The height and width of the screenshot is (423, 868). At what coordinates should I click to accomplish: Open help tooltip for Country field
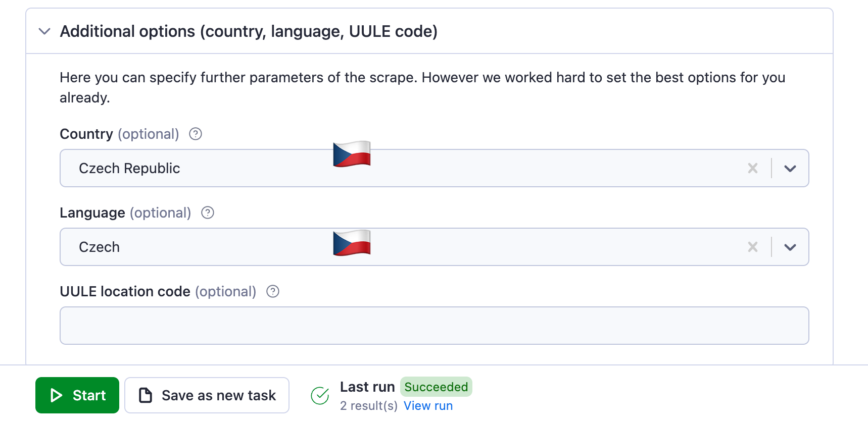click(196, 134)
